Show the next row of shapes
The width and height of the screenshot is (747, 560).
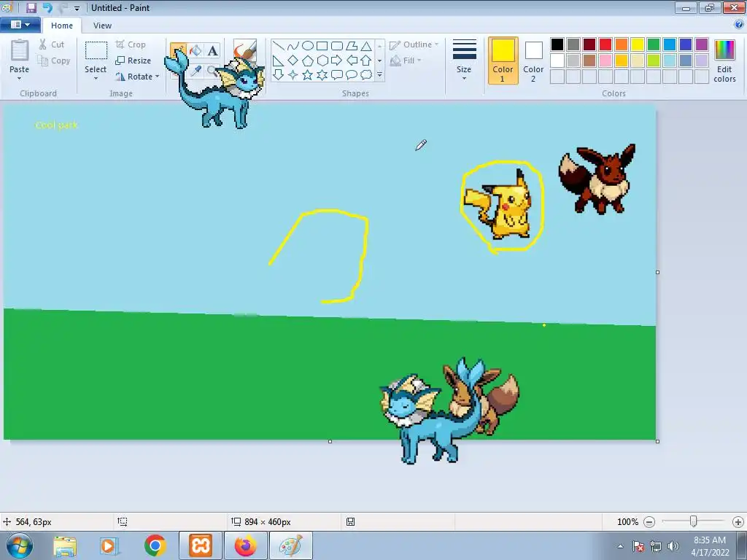click(379, 61)
